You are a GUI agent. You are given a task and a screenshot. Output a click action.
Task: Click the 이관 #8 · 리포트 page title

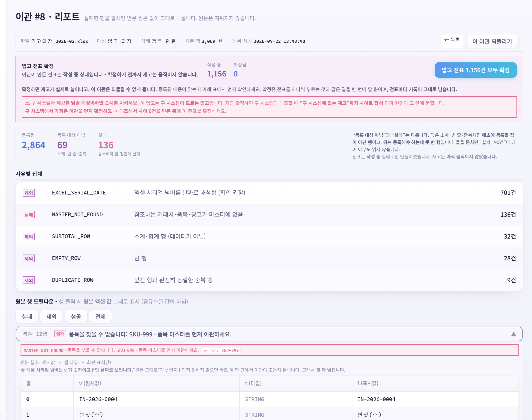(48, 17)
